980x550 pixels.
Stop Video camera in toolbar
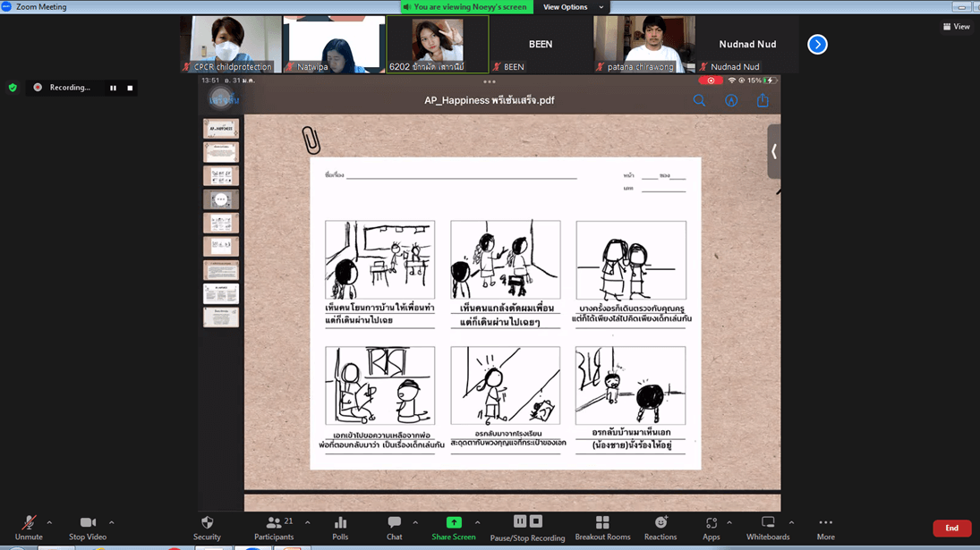88,527
